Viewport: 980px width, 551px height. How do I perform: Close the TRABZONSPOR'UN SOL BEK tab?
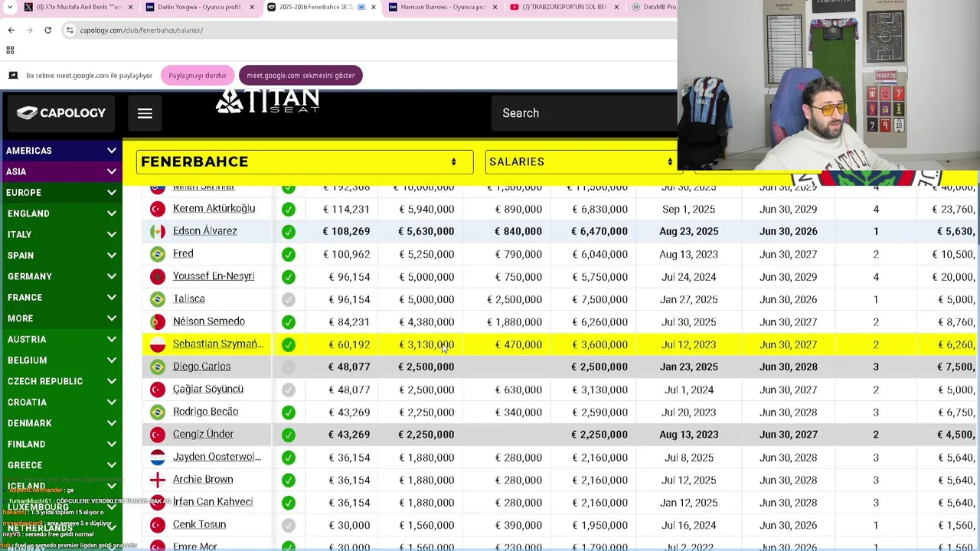[x=616, y=7]
